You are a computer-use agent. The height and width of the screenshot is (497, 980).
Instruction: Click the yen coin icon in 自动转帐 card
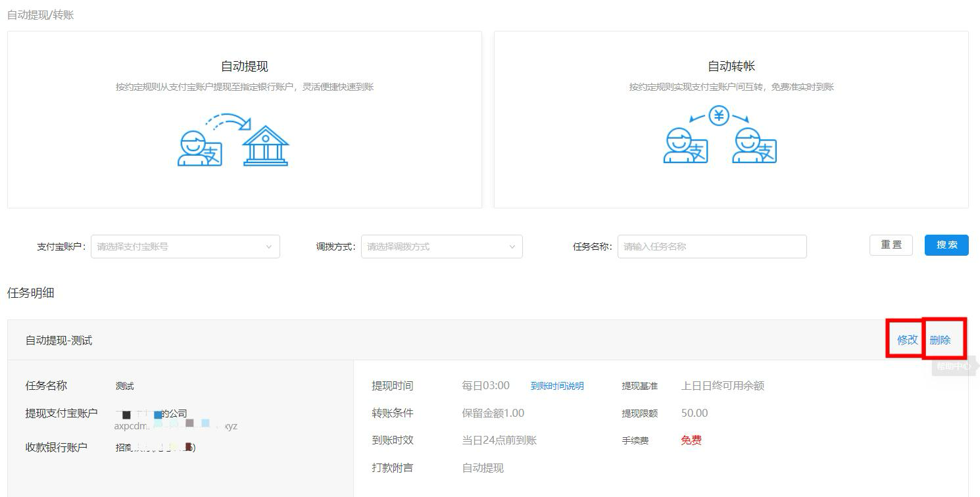(x=719, y=116)
